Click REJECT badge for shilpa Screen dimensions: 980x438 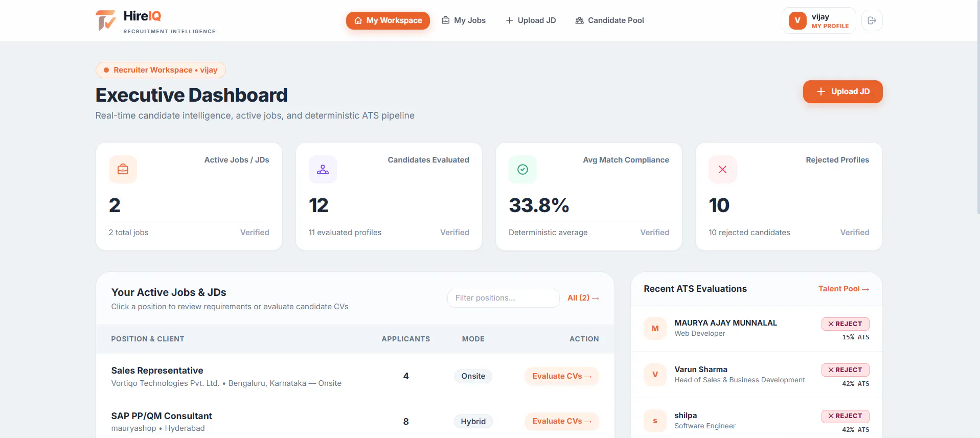tap(845, 416)
